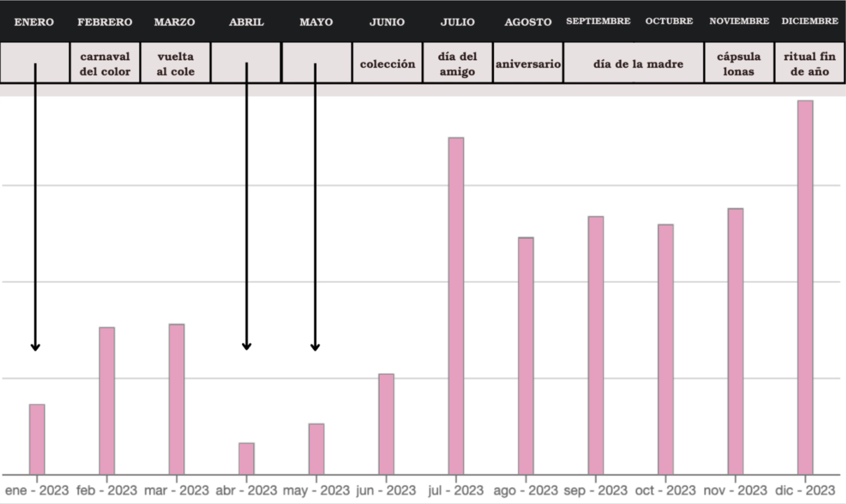Click the arrowhead above the January bar

35,347
